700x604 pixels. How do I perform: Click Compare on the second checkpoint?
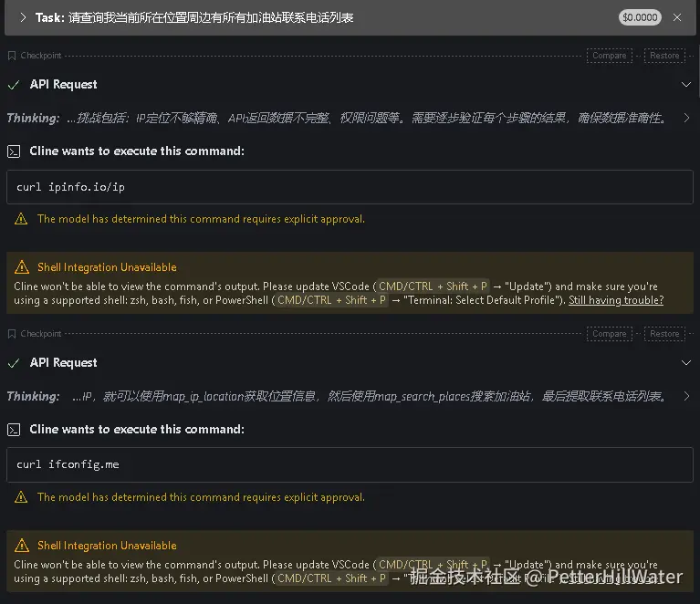click(x=609, y=333)
